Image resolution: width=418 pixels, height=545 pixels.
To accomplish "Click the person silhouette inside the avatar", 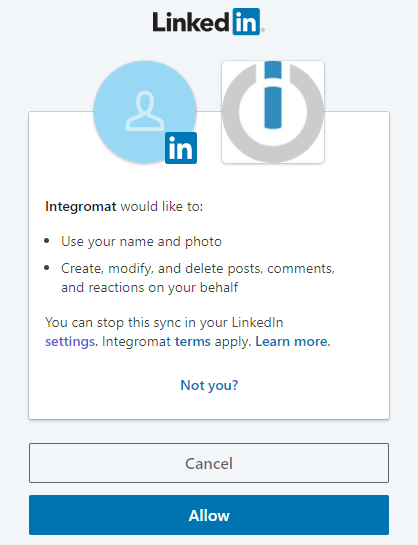I will tap(145, 111).
